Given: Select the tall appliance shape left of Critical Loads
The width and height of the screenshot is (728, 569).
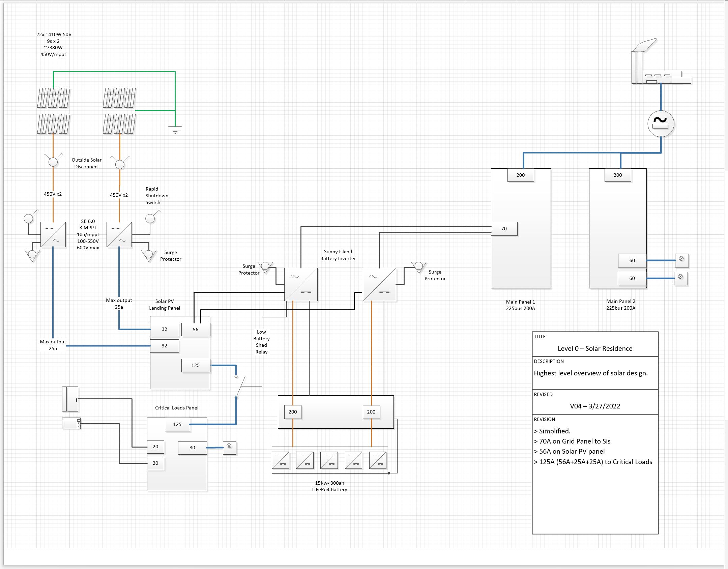Looking at the screenshot, I should (70, 399).
